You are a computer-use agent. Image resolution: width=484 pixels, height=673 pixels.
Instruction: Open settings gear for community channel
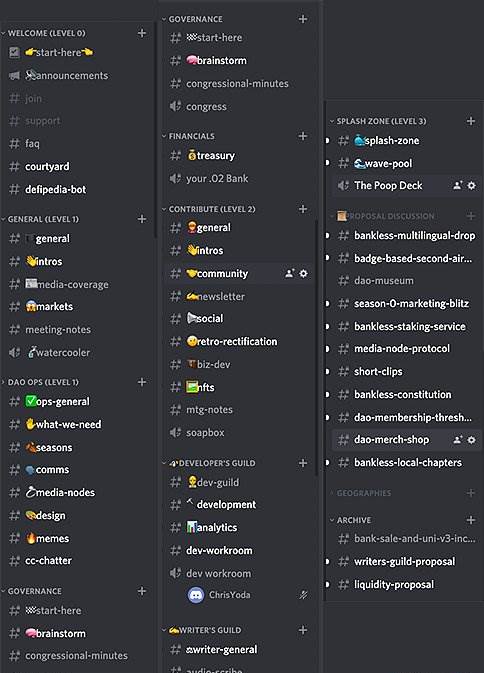[x=303, y=273]
